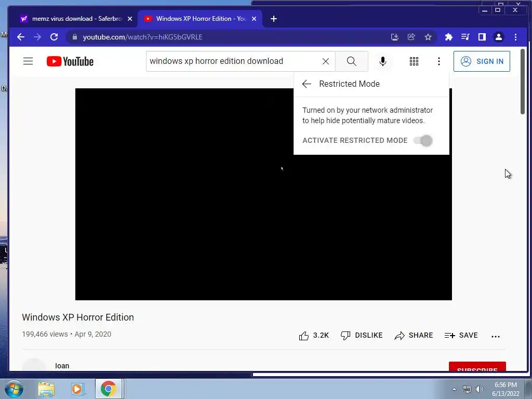Open a new browser tab
Image resolution: width=532 pixels, height=399 pixels.
(274, 19)
